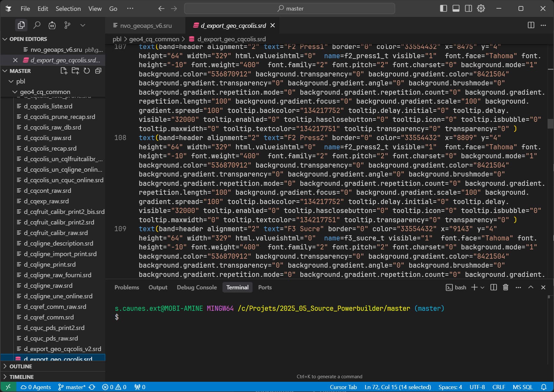Image resolution: width=554 pixels, height=392 pixels.
Task: Open the Run and Debug view icon
Action: [52, 25]
